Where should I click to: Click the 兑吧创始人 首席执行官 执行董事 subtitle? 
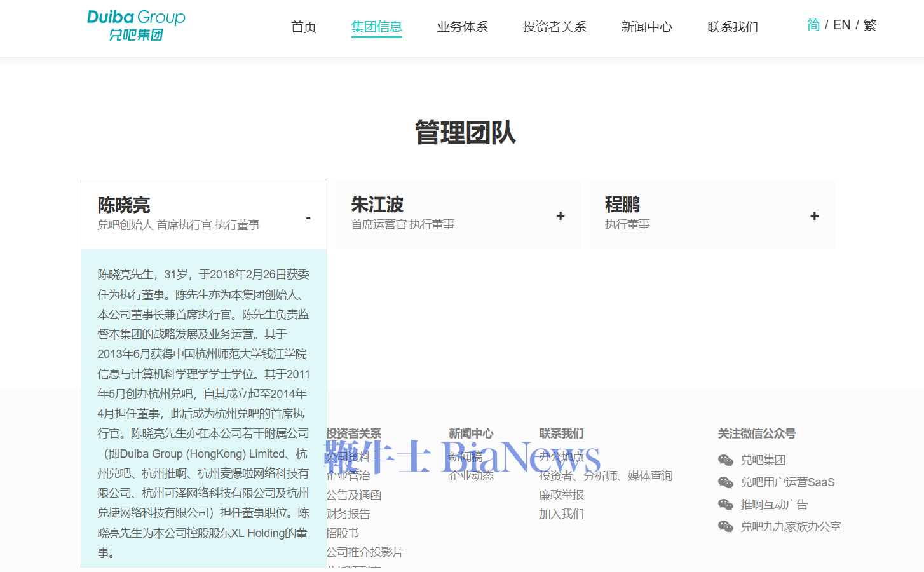[x=179, y=225]
